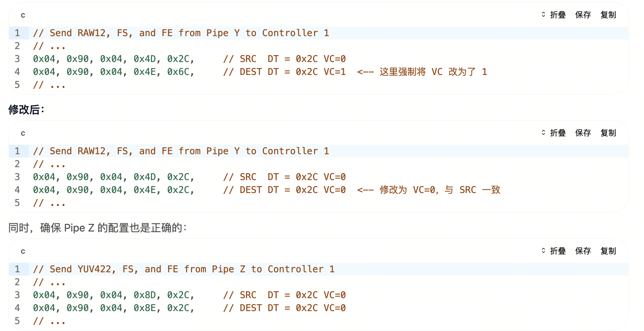The image size is (644, 331).
Task: Copy the modified code block after 修改后
Action: (x=608, y=133)
